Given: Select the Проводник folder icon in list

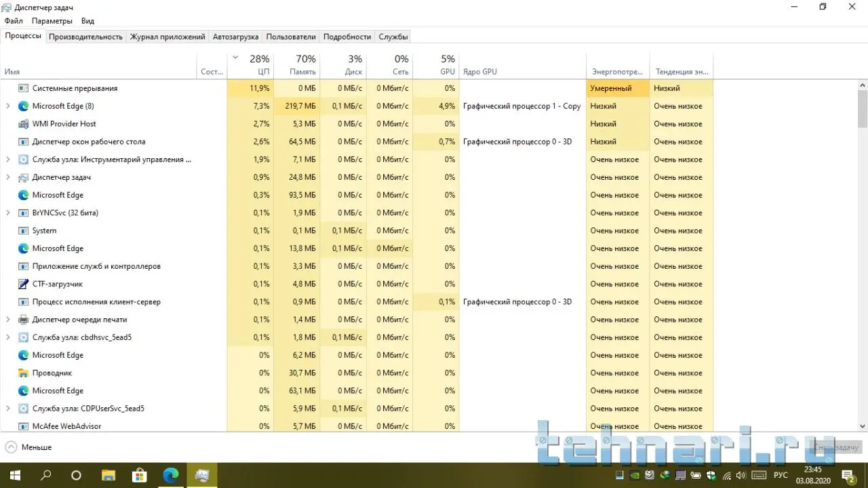Looking at the screenshot, I should pos(24,373).
